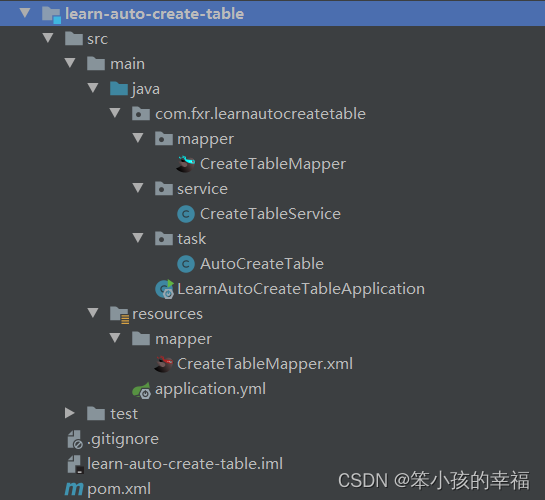Click the src folder icon
The width and height of the screenshot is (545, 500).
pos(74,38)
